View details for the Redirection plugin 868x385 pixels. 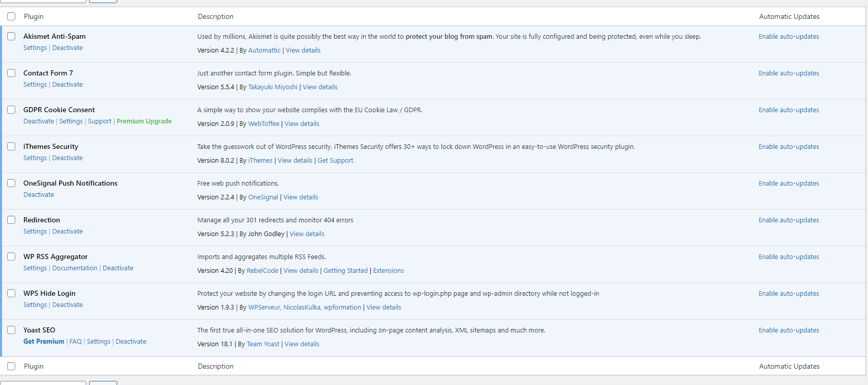click(307, 234)
